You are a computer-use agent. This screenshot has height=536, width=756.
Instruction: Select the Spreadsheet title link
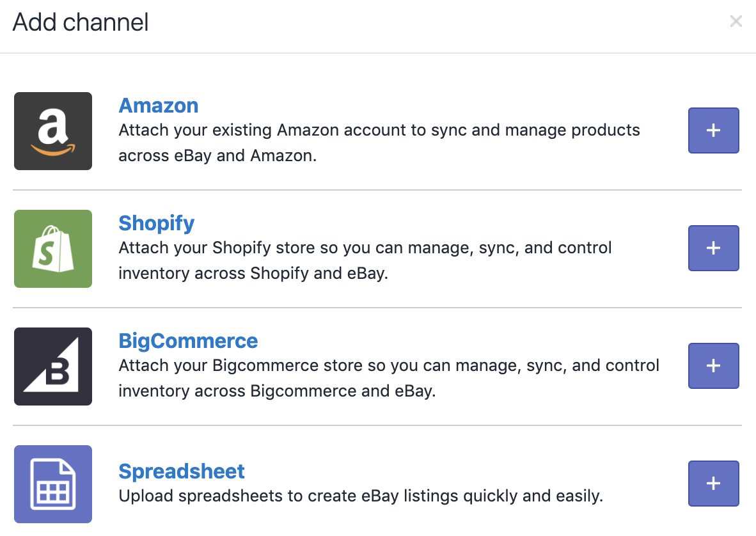point(182,471)
